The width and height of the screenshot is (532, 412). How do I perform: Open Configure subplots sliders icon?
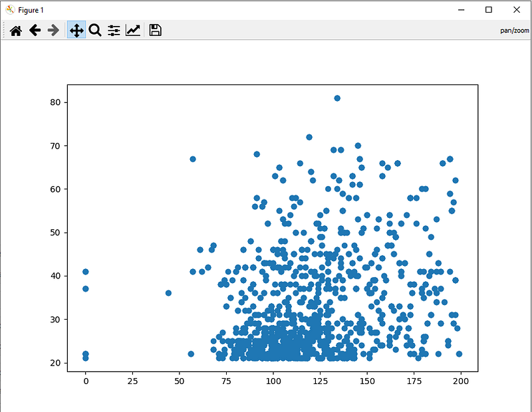tap(114, 31)
